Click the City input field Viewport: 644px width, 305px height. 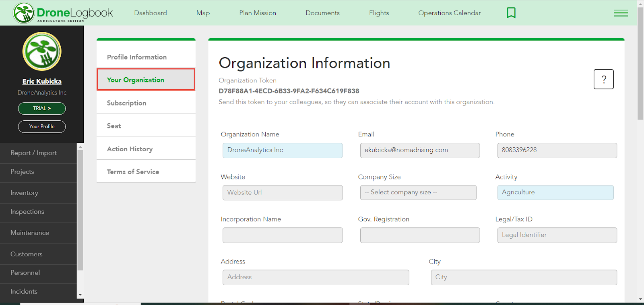[524, 277]
